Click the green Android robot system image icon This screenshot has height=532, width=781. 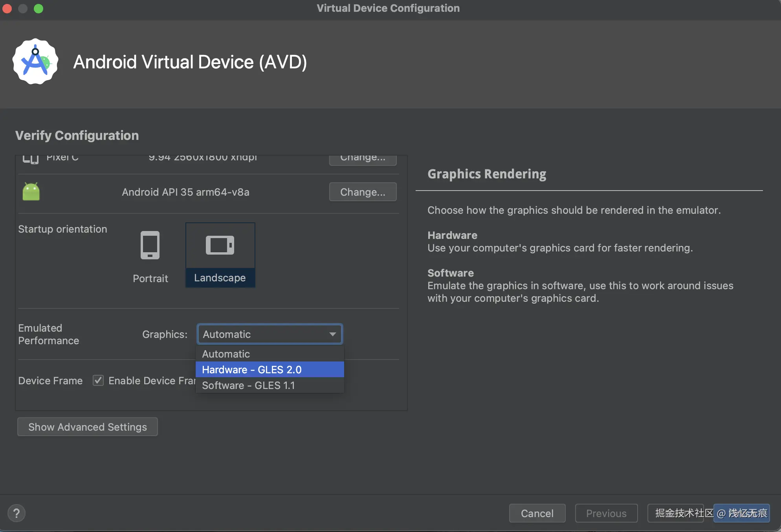pos(31,192)
